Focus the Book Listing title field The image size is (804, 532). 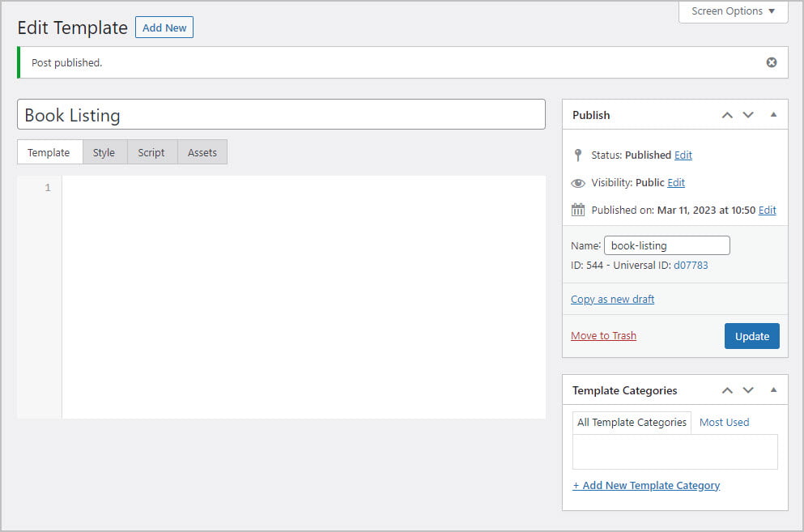[281, 115]
